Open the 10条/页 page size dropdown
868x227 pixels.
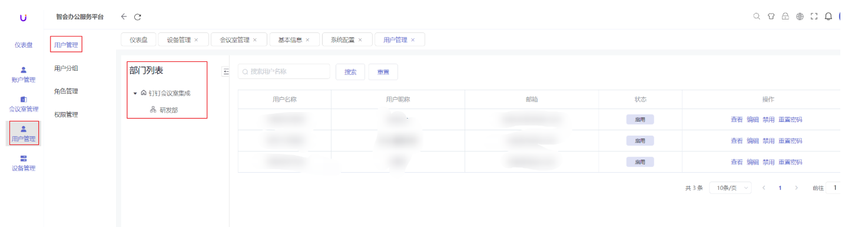730,188
